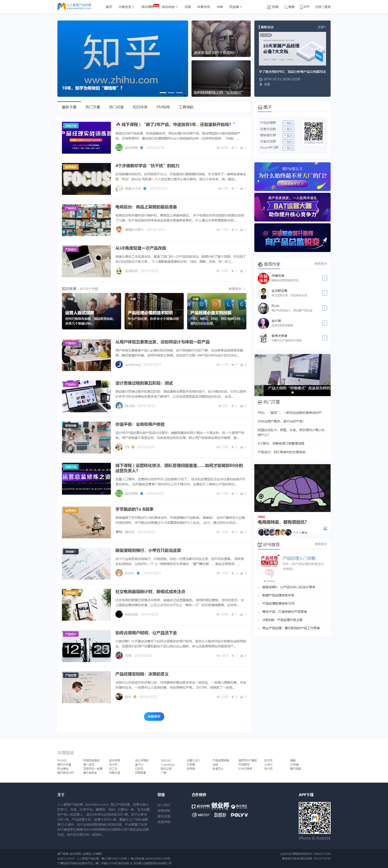Click the thumbs-up icon on 电商后台 article
Screen dimensions: 388x868
coord(242,230)
